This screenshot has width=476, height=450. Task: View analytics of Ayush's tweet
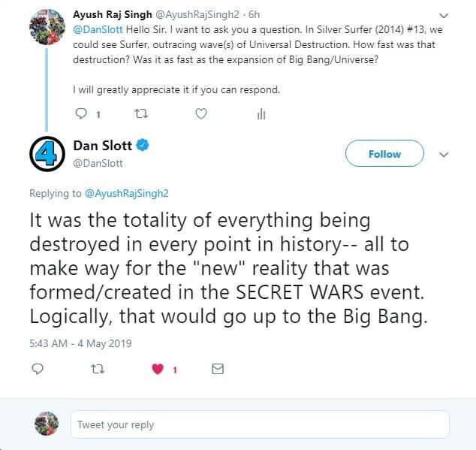(x=261, y=114)
